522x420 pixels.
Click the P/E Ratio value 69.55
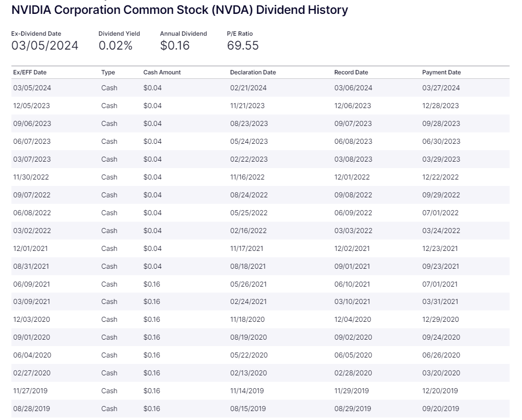[x=243, y=46]
